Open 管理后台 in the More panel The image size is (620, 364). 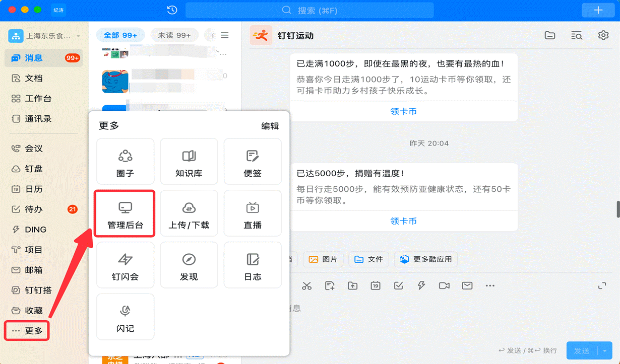click(125, 214)
